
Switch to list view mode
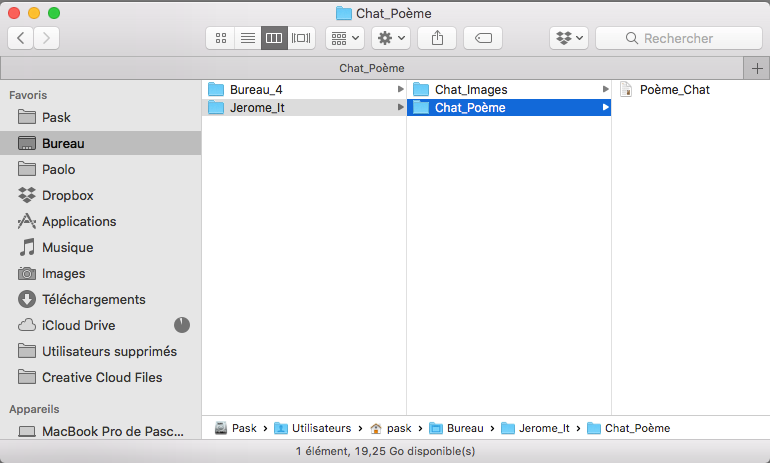[x=248, y=38]
